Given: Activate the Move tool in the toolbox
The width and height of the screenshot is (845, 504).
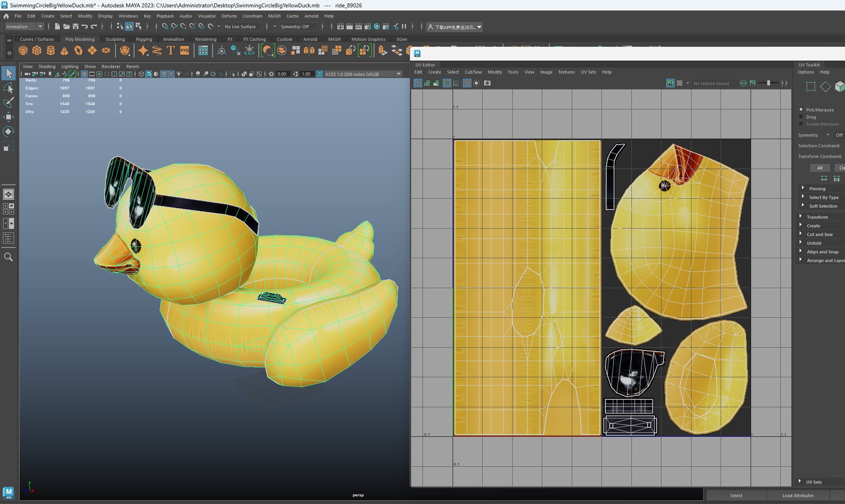Looking at the screenshot, I should [8, 117].
